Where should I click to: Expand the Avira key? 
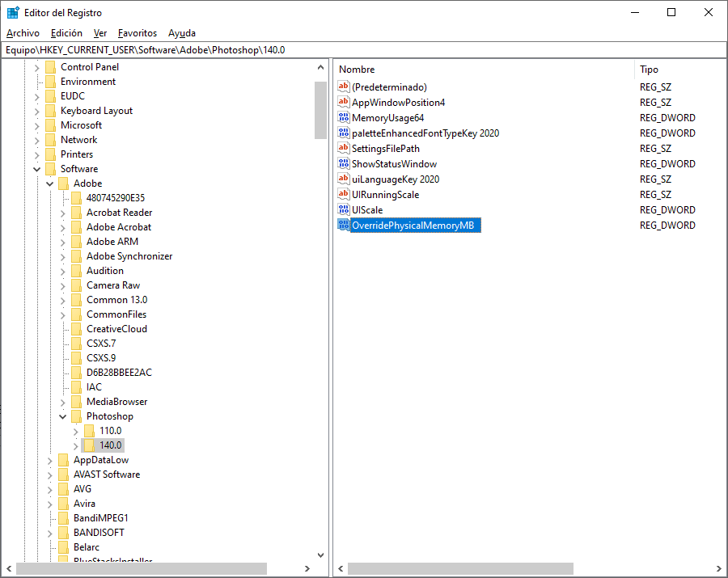49,504
